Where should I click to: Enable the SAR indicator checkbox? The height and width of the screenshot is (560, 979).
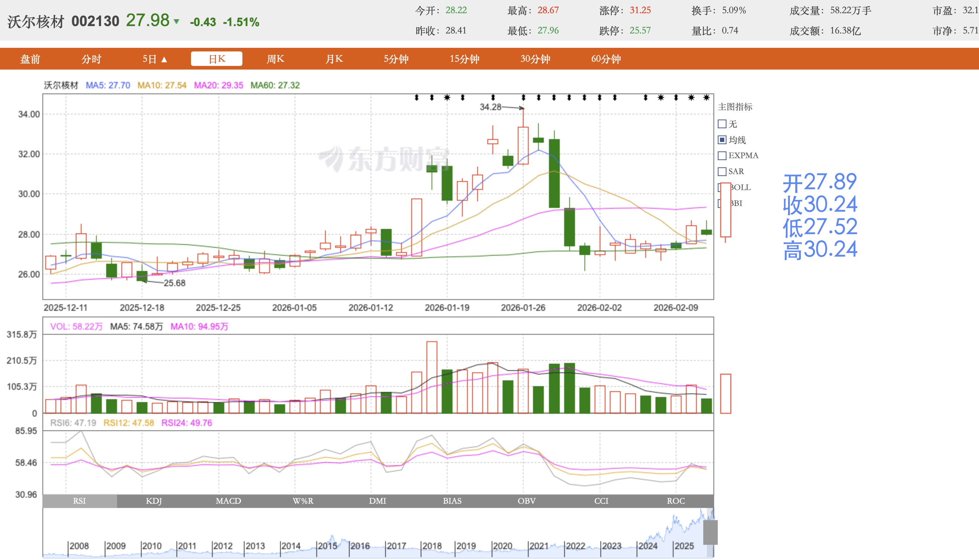[722, 172]
